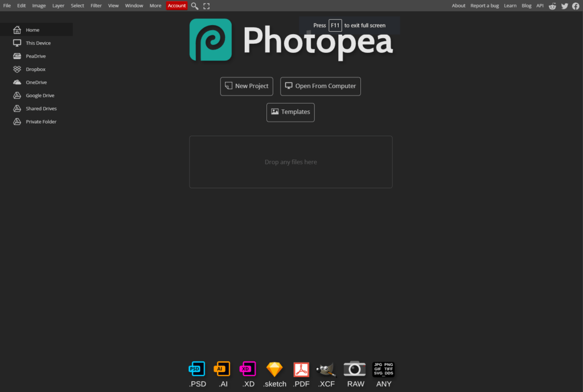Viewport: 583px width, 392px height.
Task: Click the search magnifier icon
Action: coord(194,6)
